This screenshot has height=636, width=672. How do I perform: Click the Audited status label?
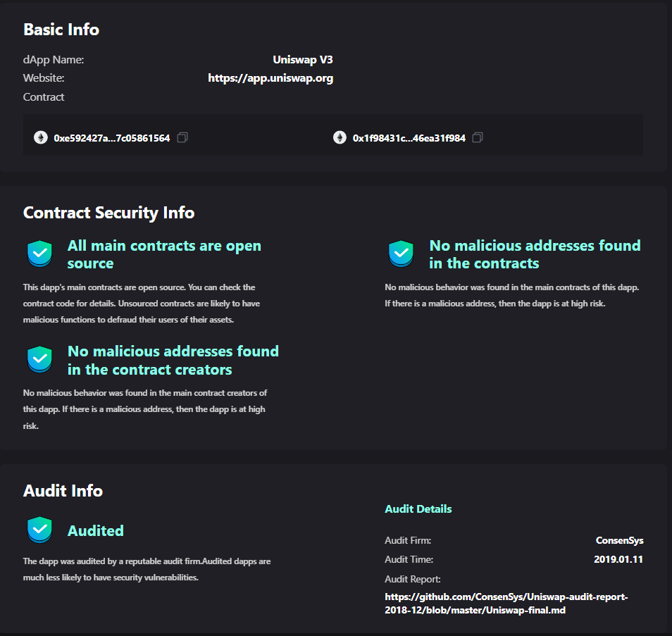pos(95,530)
